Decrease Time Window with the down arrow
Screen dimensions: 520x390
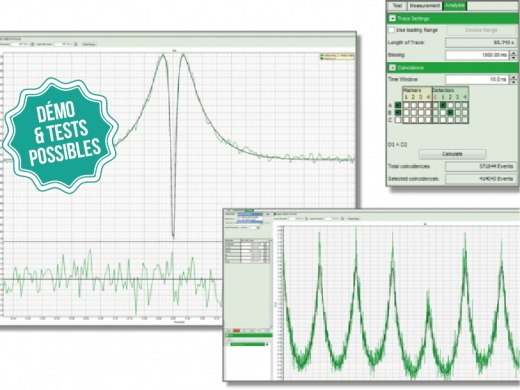514,82
